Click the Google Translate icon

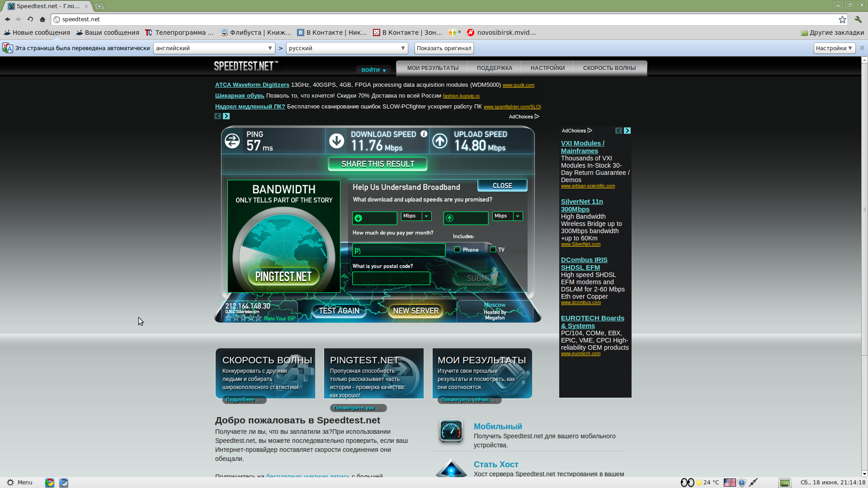[8, 48]
